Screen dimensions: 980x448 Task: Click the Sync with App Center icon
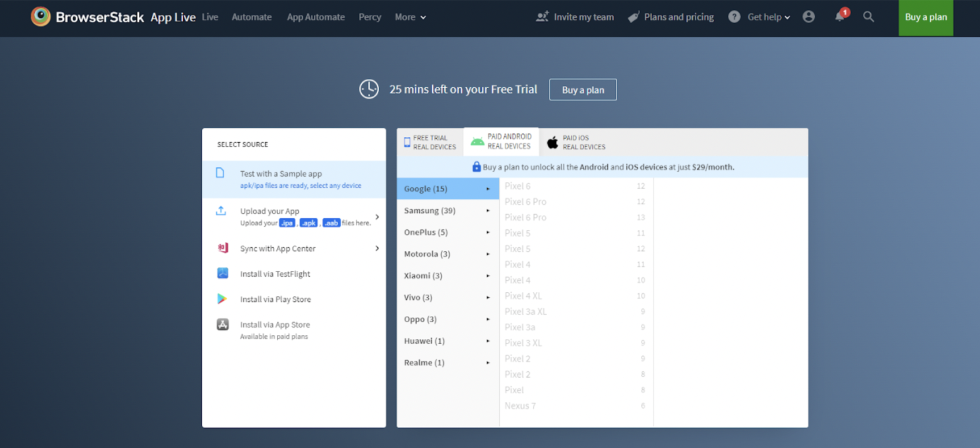point(222,248)
